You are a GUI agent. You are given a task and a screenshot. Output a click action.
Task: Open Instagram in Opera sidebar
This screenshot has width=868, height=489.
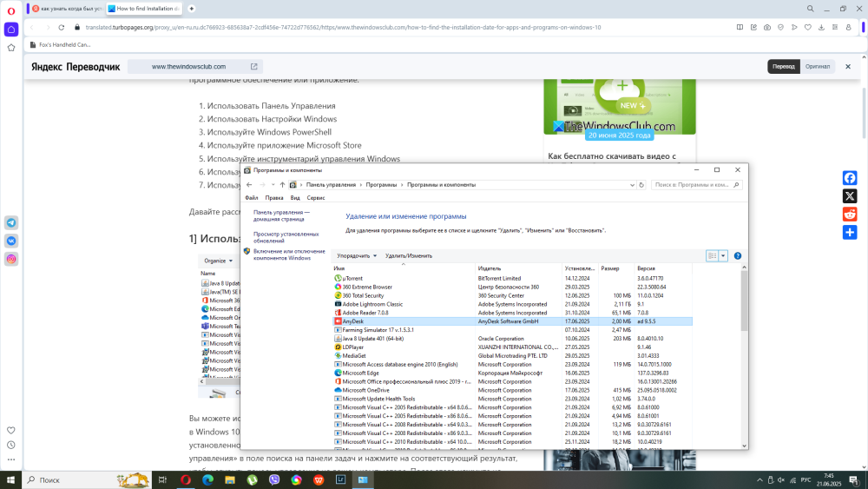11,259
